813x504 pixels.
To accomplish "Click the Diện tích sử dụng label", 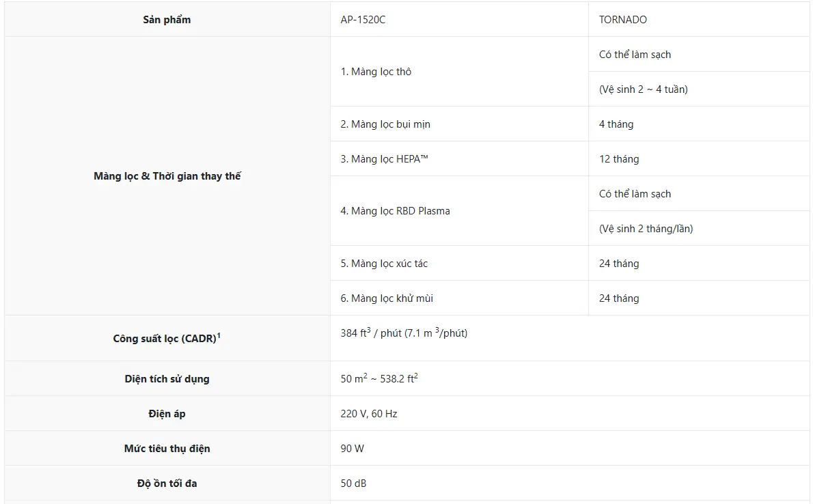I will pos(167,378).
